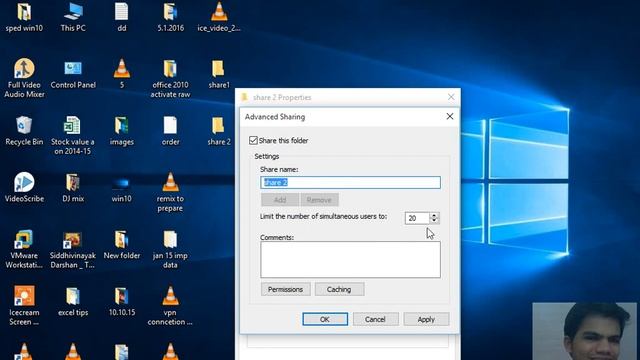This screenshot has height=360, width=640.
Task: Close the share 2 Properties window
Action: click(451, 97)
